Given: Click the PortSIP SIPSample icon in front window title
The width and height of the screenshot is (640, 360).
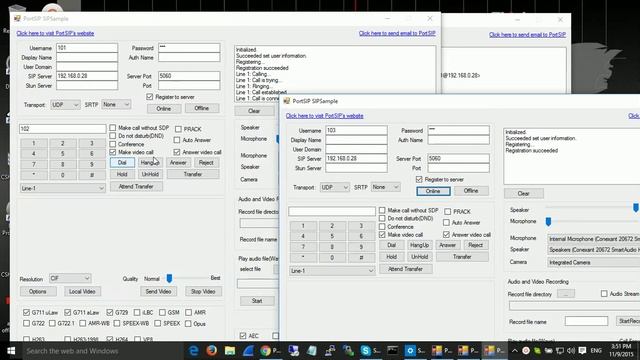Looking at the screenshot, I should tap(287, 101).
